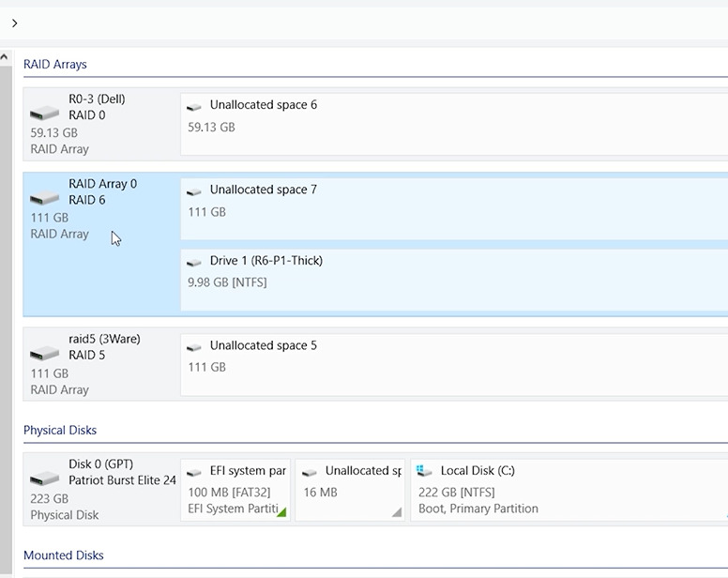Click the '16 MB' size text
Screen dimensions: 728x578
pyautogui.click(x=320, y=492)
